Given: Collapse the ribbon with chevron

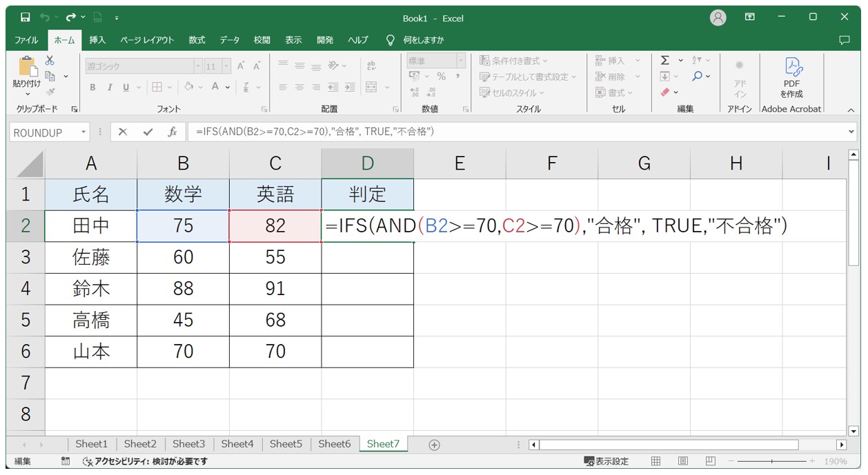Looking at the screenshot, I should pos(850,110).
